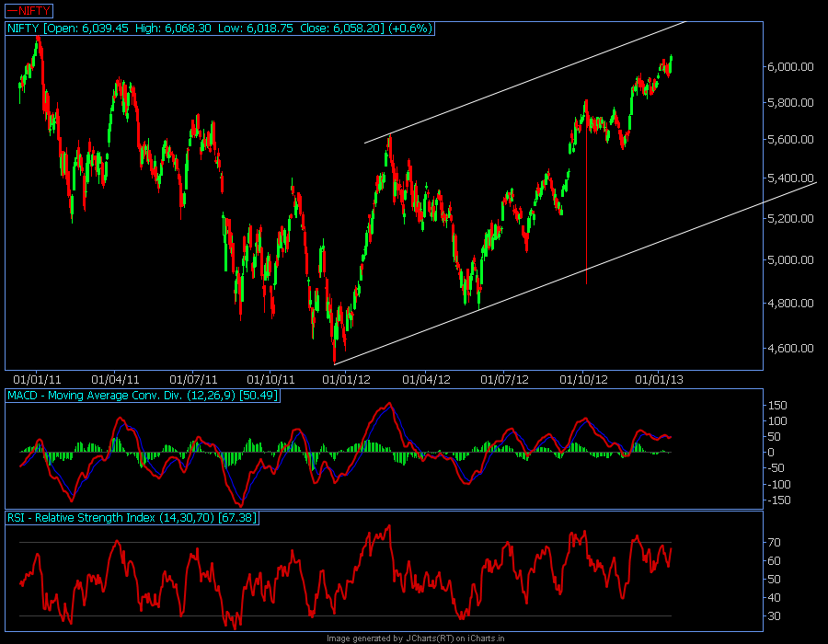Image resolution: width=828 pixels, height=644 pixels.
Task: Click the 5,200.00 price axis label
Action: pos(790,219)
